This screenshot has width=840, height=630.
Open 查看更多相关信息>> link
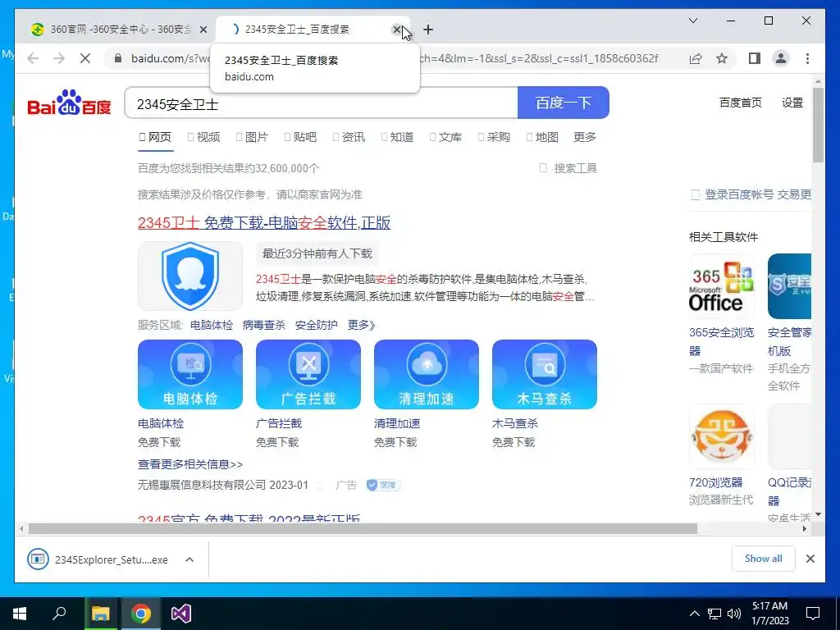pos(190,464)
